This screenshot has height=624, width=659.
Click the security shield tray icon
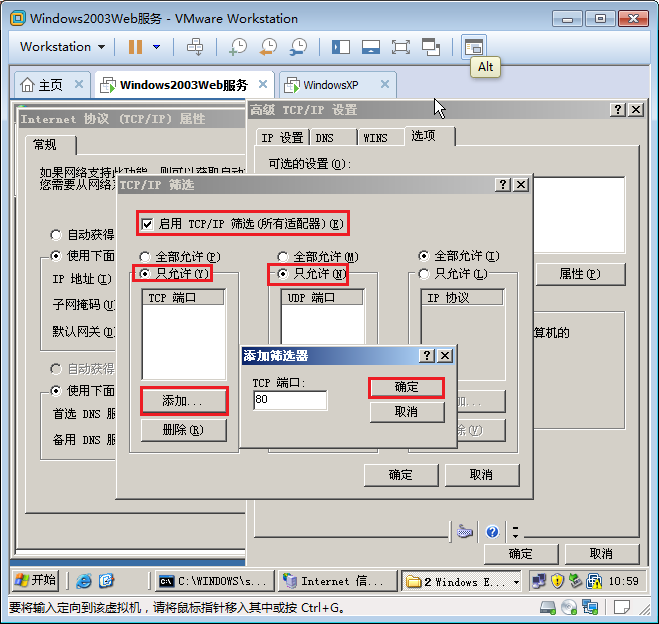pos(557,581)
